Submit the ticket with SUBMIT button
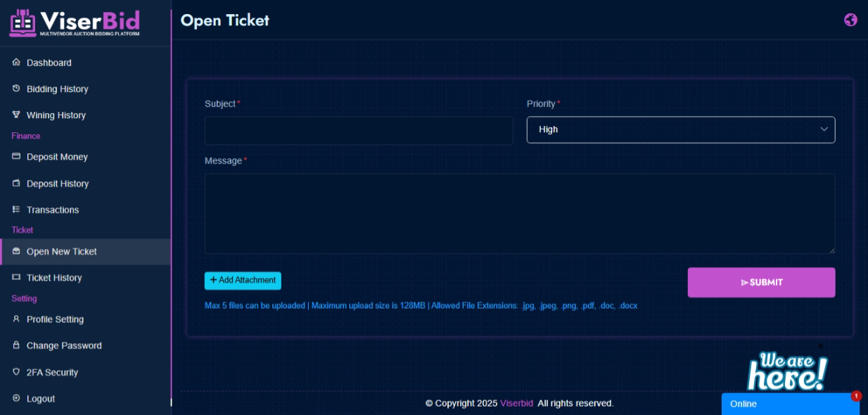This screenshot has height=415, width=868. point(761,283)
